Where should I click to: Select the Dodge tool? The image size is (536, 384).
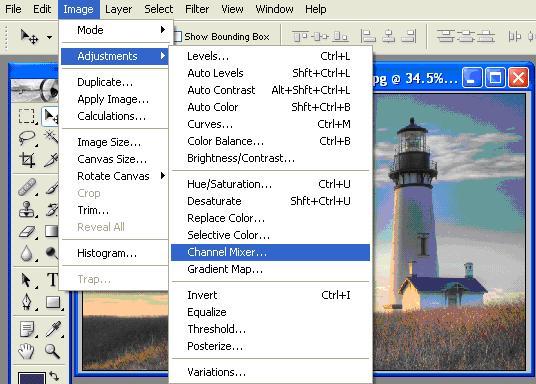click(x=51, y=253)
